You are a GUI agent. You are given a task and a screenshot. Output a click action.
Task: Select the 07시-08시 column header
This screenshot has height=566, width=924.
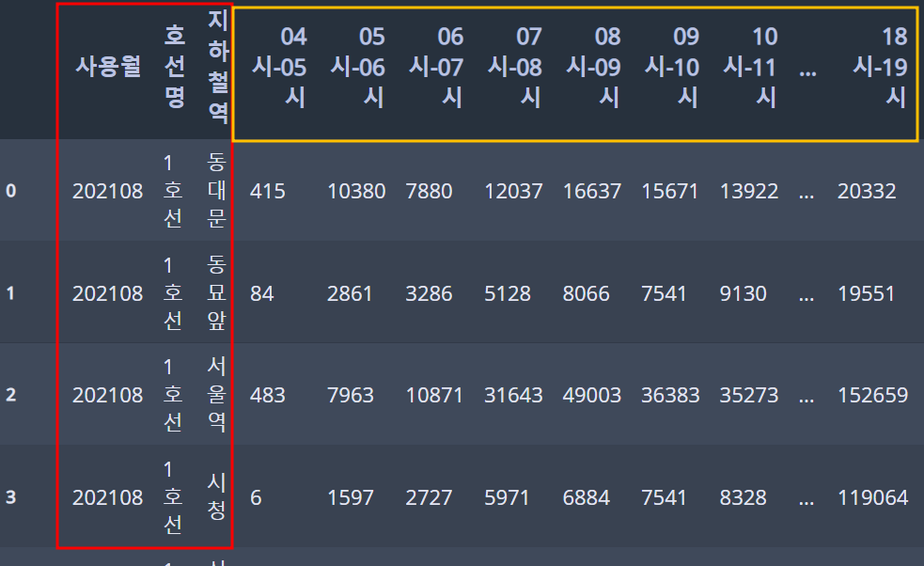514,67
